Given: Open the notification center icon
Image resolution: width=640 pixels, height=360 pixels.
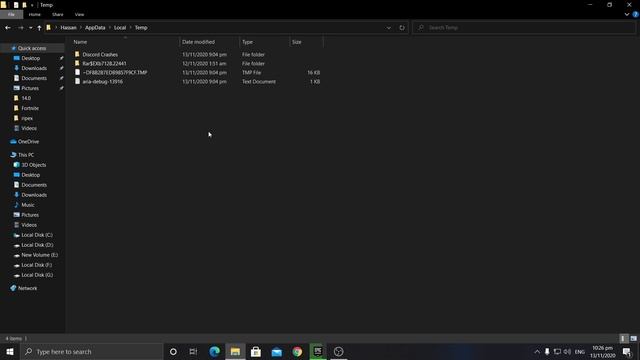Looking at the screenshot, I should pyautogui.click(x=627, y=351).
